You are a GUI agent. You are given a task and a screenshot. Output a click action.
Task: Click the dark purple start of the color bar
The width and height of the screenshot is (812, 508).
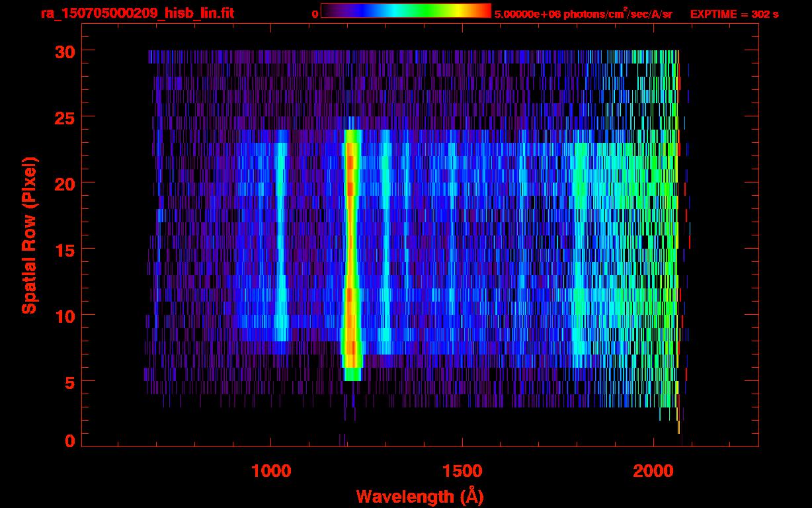tap(328, 11)
